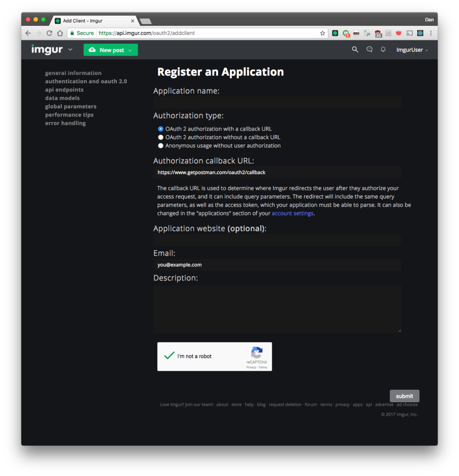Bookmark this page with the star icon
This screenshot has height=476, width=459.
click(x=322, y=33)
